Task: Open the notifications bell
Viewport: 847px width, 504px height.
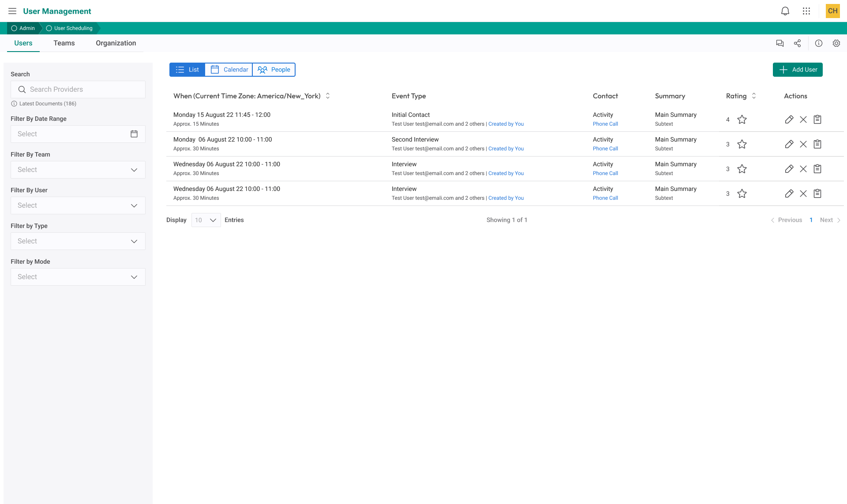Action: pyautogui.click(x=785, y=11)
